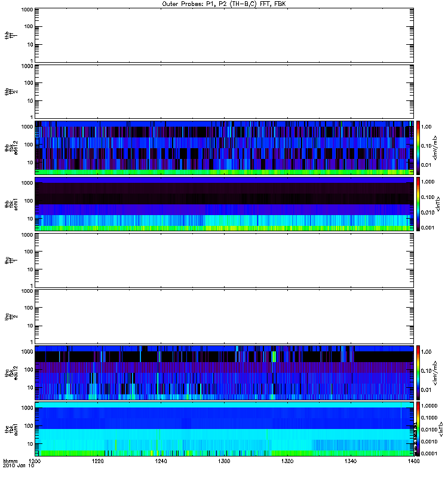
Task: Click the '1340' time axis label
Action: tap(351, 461)
